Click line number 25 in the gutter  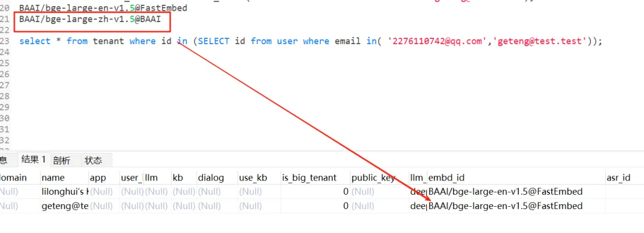[5, 63]
